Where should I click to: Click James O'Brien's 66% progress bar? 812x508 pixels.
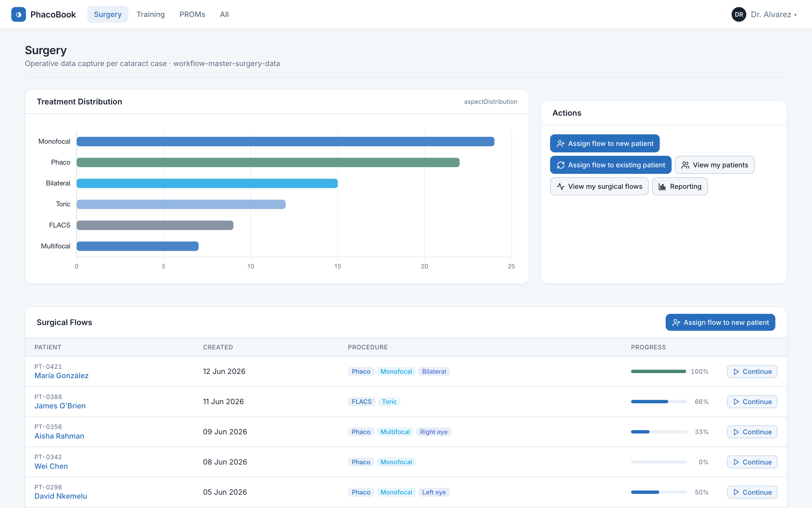click(x=659, y=402)
